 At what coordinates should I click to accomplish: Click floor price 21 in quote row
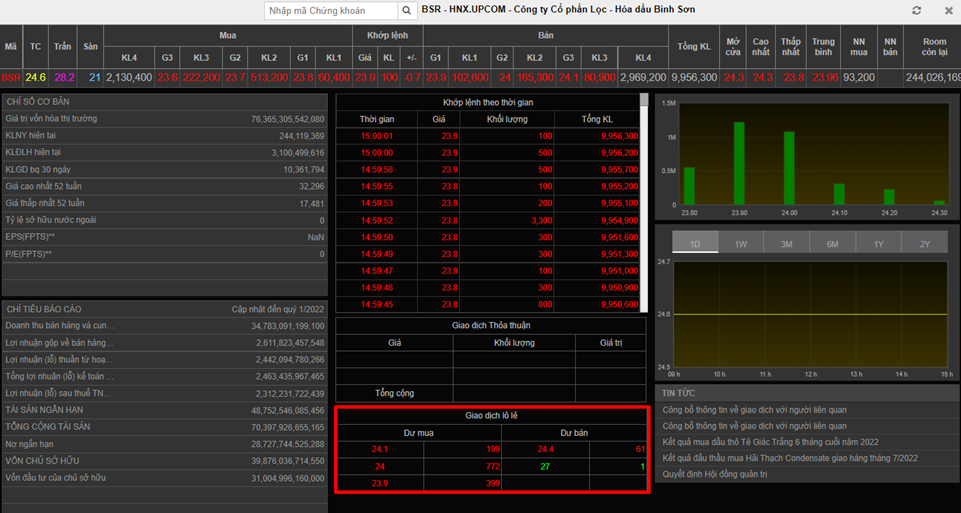(x=94, y=77)
